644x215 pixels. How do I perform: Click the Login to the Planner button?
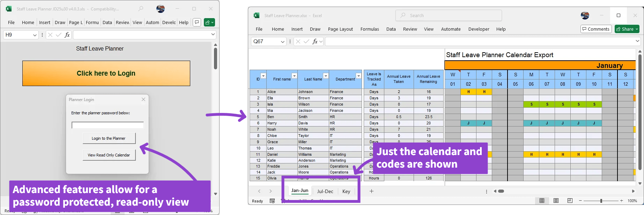tap(109, 138)
